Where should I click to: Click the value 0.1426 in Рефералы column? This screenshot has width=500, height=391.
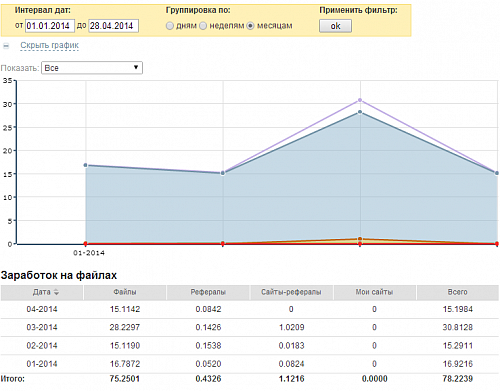(208, 327)
